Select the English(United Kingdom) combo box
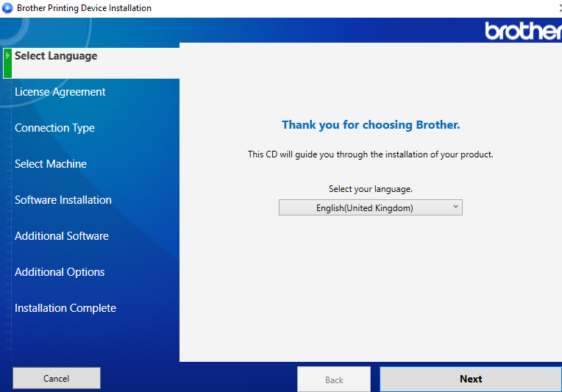 click(371, 207)
